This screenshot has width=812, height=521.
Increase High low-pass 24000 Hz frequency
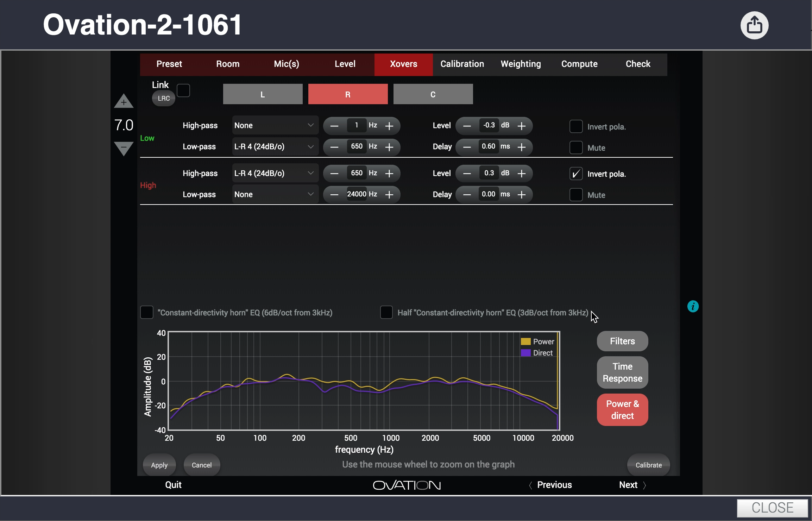click(x=389, y=195)
